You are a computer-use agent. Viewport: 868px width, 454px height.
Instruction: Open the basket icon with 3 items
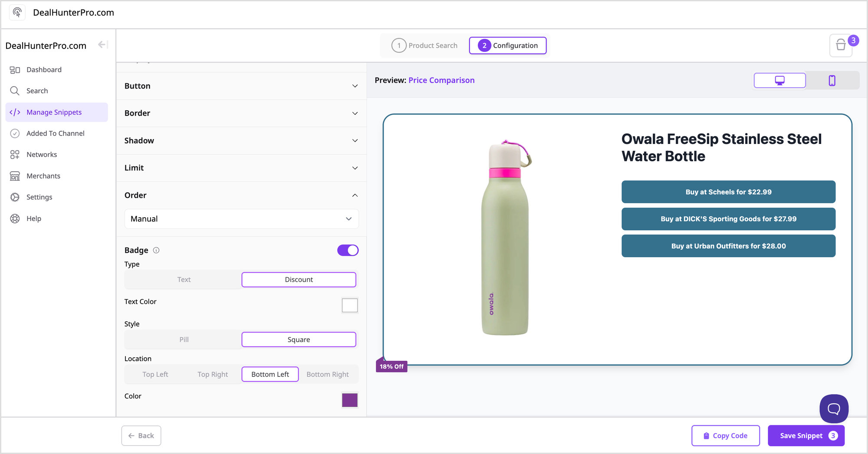[x=841, y=45]
